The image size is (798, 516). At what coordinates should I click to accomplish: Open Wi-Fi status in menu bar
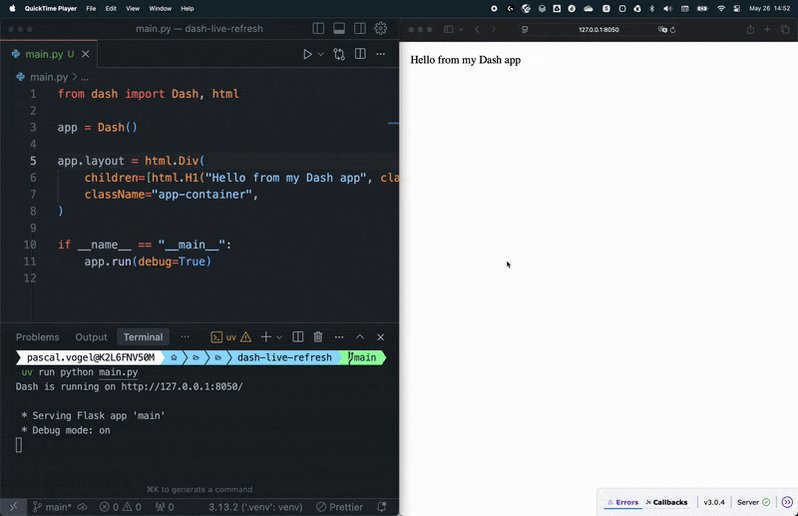[x=721, y=8]
